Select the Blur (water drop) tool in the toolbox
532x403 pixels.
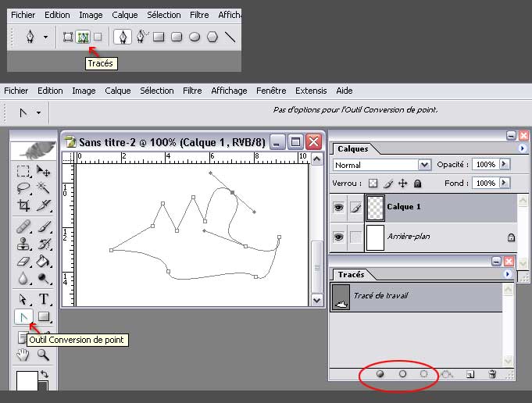tap(23, 279)
